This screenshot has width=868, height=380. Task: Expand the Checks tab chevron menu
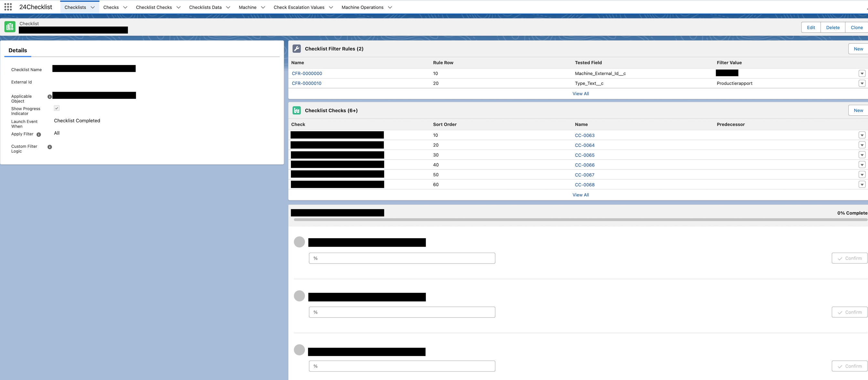tap(125, 7)
